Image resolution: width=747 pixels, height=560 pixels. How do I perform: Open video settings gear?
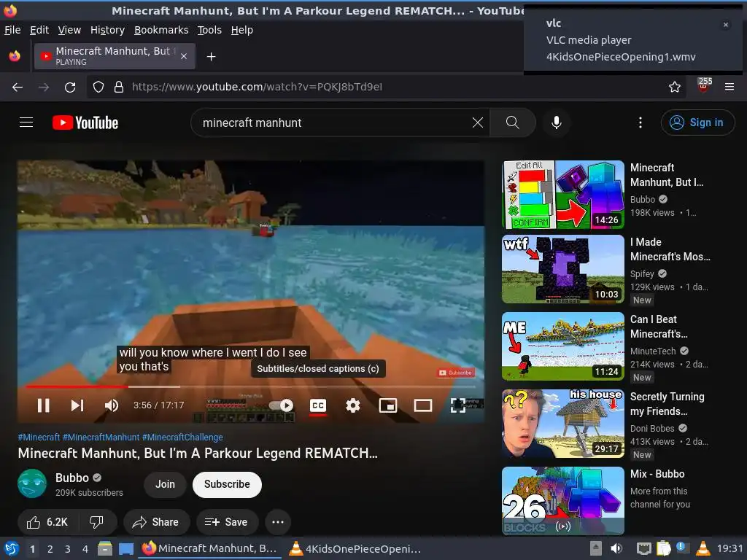(x=353, y=405)
